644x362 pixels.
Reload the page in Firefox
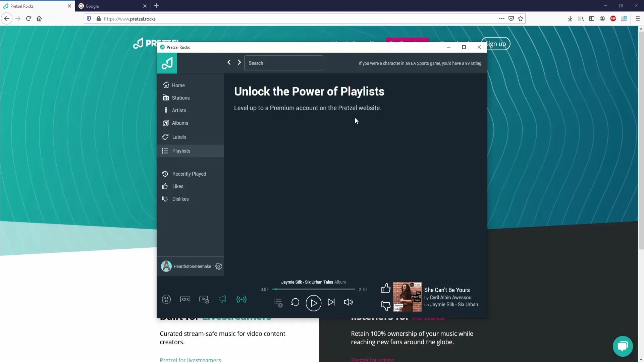click(29, 19)
